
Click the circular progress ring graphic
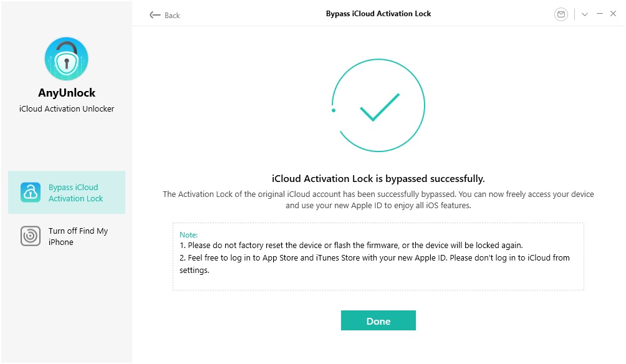pyautogui.click(x=378, y=105)
